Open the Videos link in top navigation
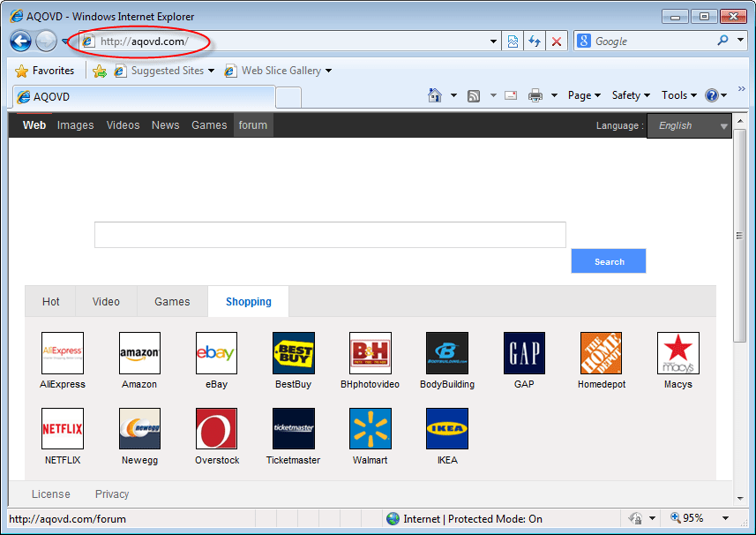 123,125
